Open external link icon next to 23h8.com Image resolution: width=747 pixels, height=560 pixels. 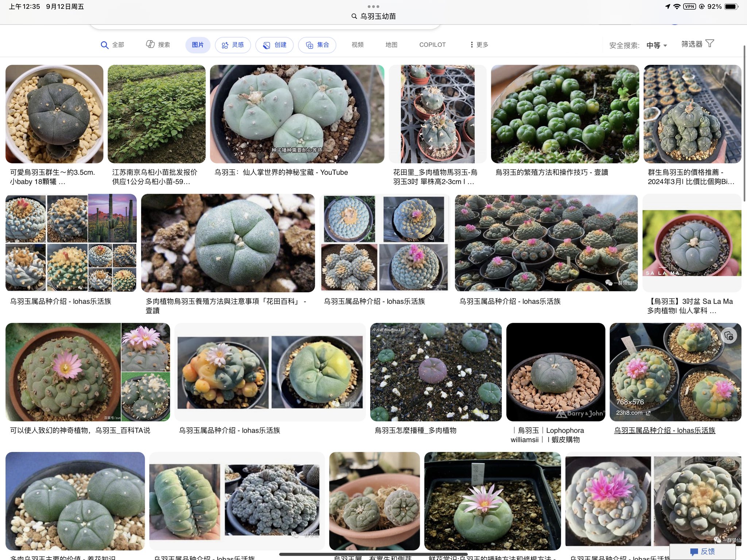(648, 413)
